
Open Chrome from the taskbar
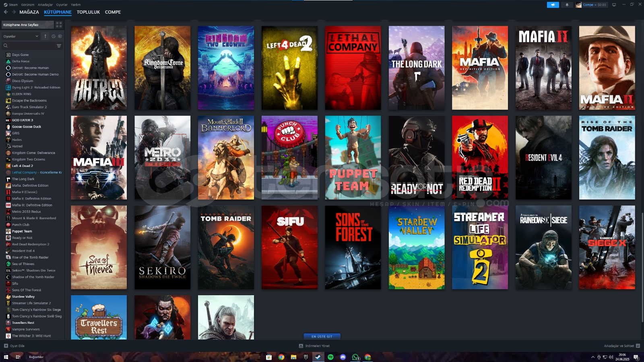[x=281, y=357]
